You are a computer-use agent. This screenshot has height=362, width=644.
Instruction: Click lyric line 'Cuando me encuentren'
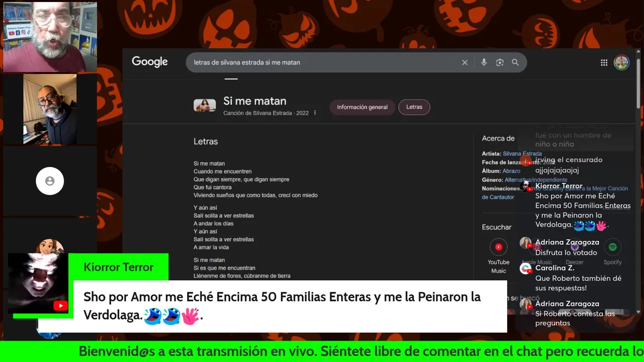[222, 171]
